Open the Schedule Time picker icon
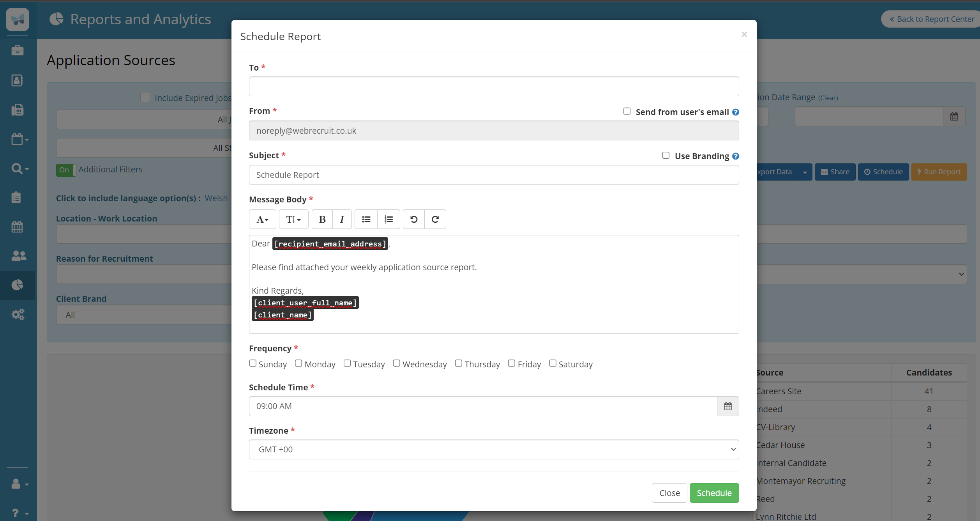This screenshot has height=521, width=980. pos(727,406)
